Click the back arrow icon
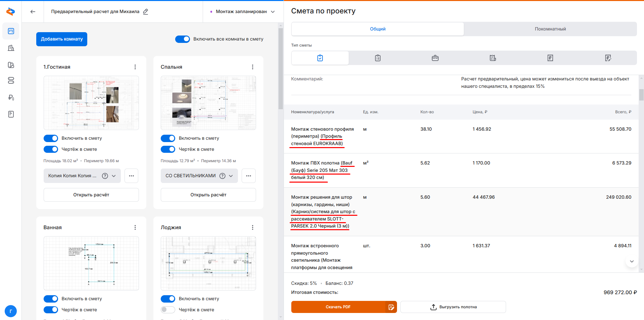644x320 pixels. (33, 12)
